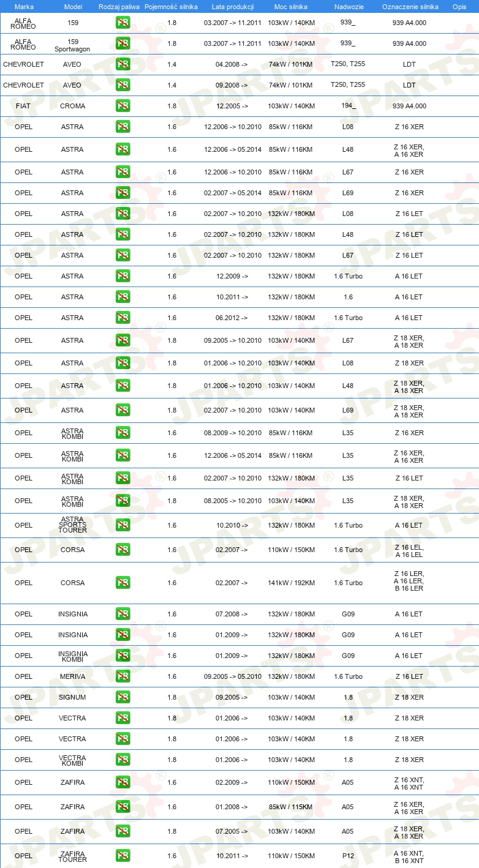This screenshot has width=479, height=868.
Task: Click the Marka column header
Action: [x=24, y=6]
